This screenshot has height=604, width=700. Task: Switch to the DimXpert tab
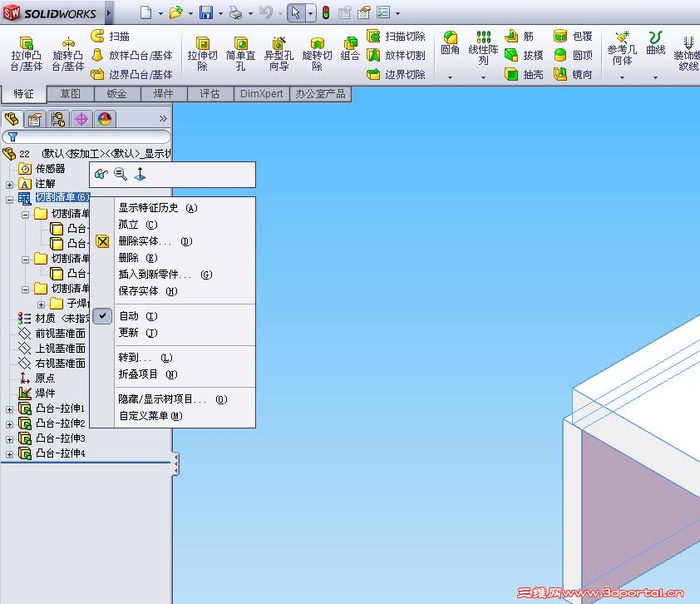click(262, 94)
